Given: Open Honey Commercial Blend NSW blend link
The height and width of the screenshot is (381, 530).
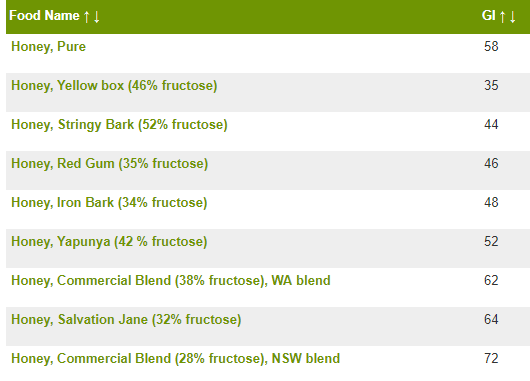Looking at the screenshot, I should click(175, 359).
